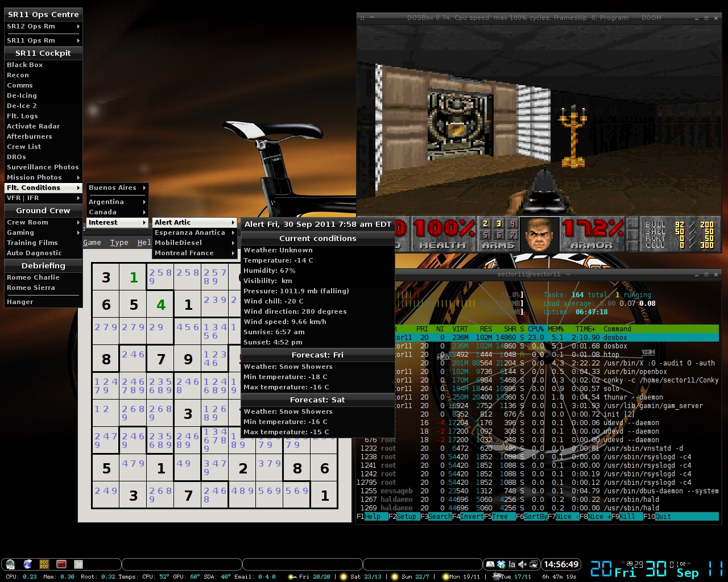Open Training Films entry

43,243
